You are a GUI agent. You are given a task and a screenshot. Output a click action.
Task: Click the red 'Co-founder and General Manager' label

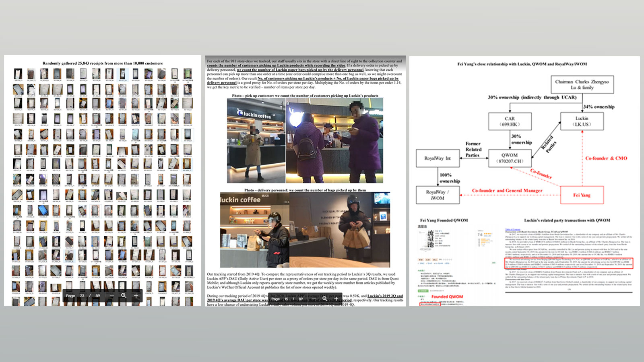pyautogui.click(x=507, y=190)
